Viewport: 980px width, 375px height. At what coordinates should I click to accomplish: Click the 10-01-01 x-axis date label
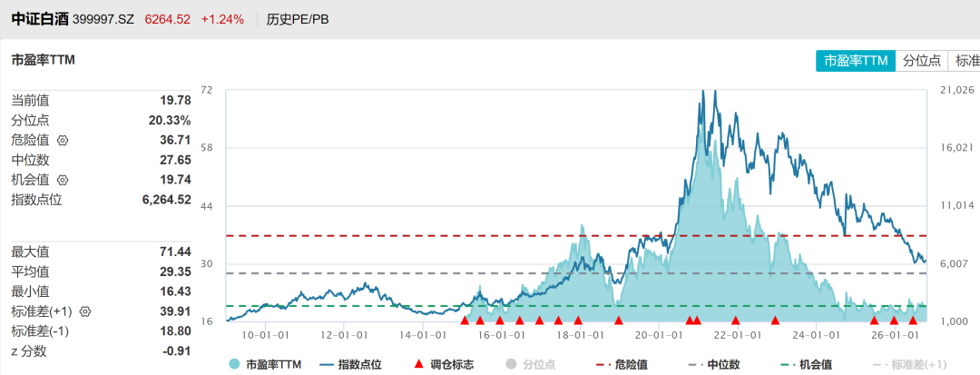tap(266, 335)
